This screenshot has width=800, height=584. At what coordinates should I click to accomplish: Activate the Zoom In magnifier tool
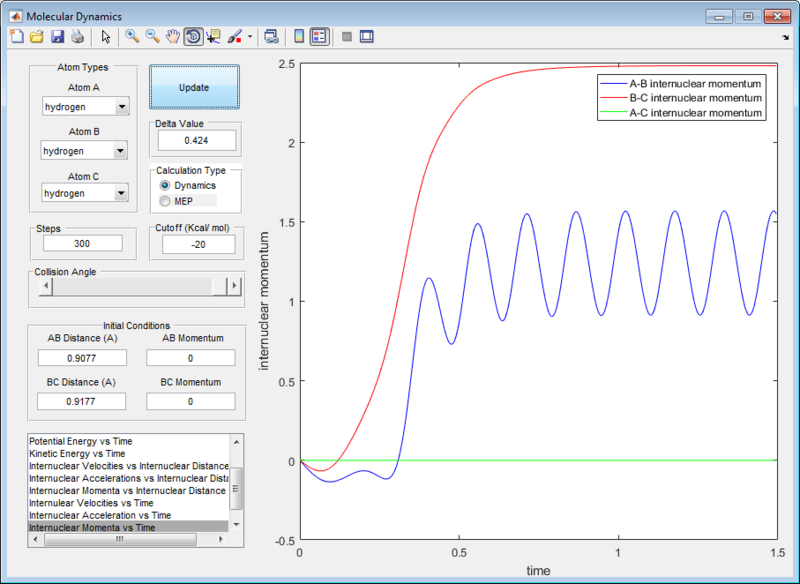(132, 36)
